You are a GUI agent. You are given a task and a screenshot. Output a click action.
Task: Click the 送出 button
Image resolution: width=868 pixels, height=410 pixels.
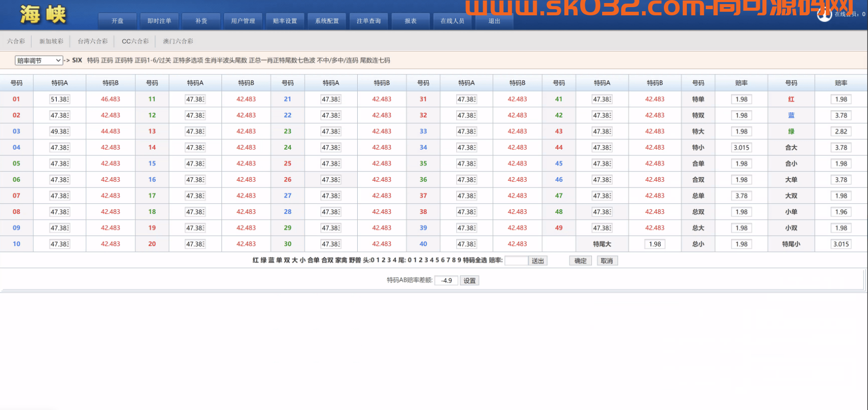click(538, 261)
